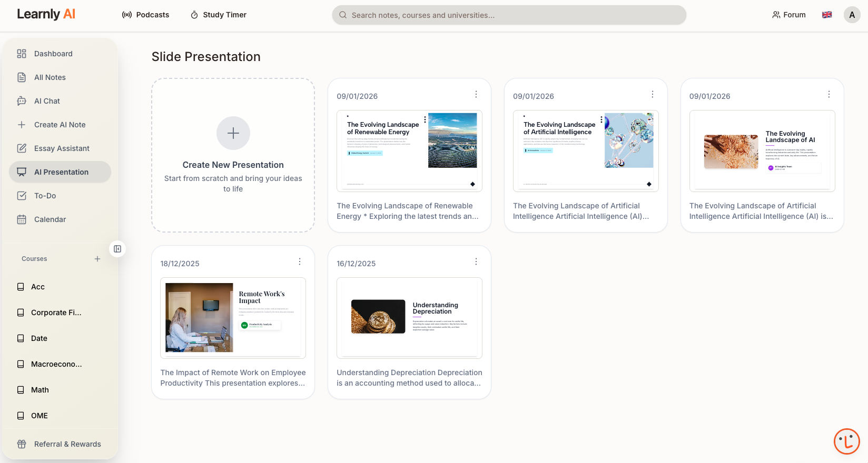Open options menu for 18/12/2025 presentation card
Viewport: 868px width, 463px height.
[x=300, y=261]
